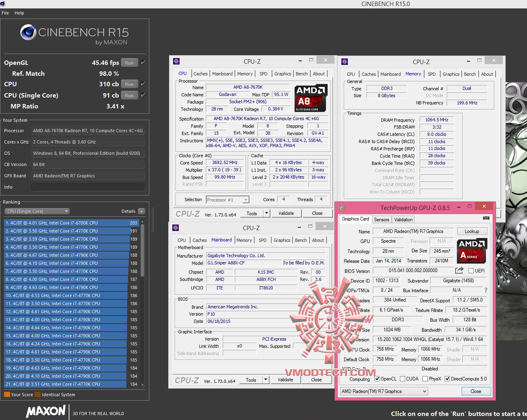Click the share BIOS icon in GPU-Z
Screen dimensions: 527x420
[459, 270]
